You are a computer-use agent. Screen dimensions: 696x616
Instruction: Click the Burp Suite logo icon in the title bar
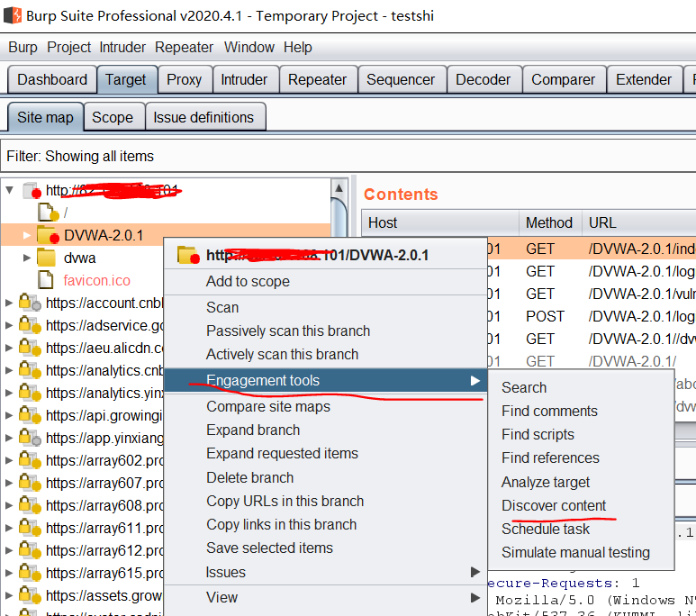coord(12,15)
